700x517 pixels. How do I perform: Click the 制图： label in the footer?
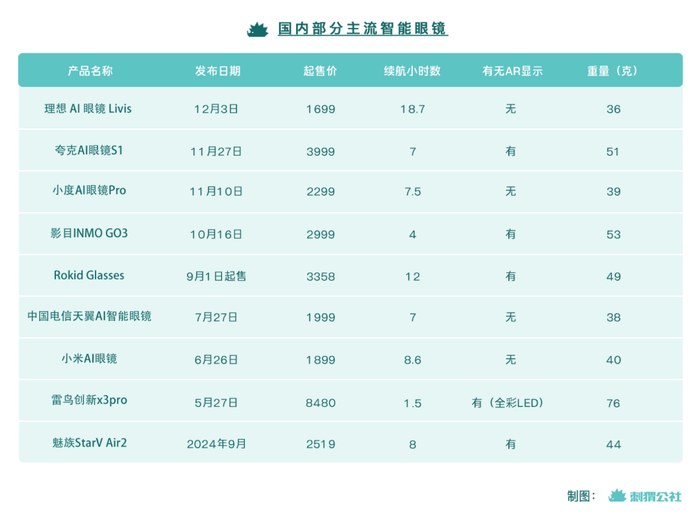582,496
